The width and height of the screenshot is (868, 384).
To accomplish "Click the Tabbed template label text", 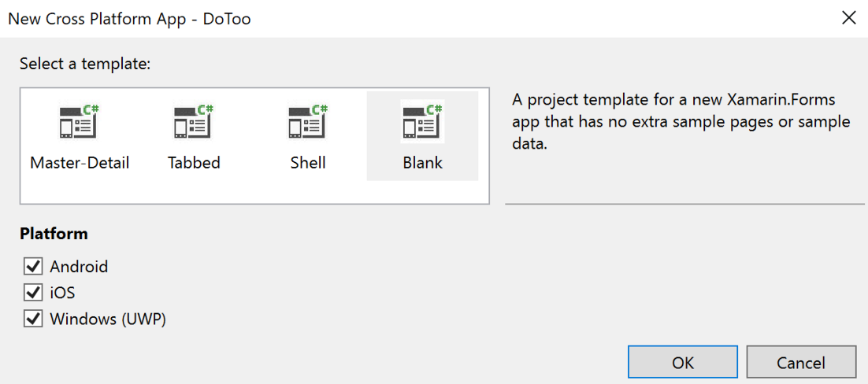I will 194,163.
